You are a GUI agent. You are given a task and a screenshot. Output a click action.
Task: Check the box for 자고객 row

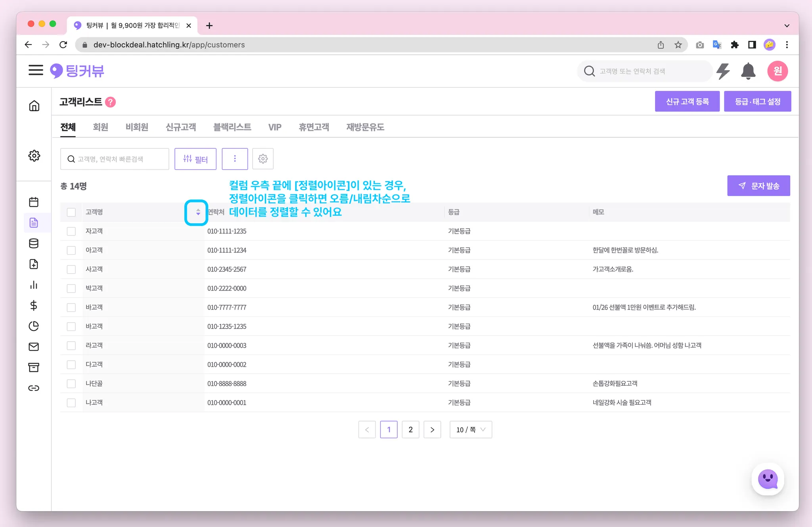tap(71, 231)
